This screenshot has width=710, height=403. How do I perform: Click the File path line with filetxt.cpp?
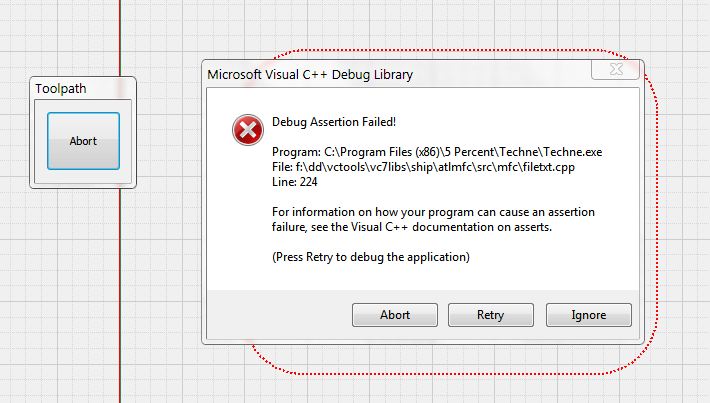423,166
